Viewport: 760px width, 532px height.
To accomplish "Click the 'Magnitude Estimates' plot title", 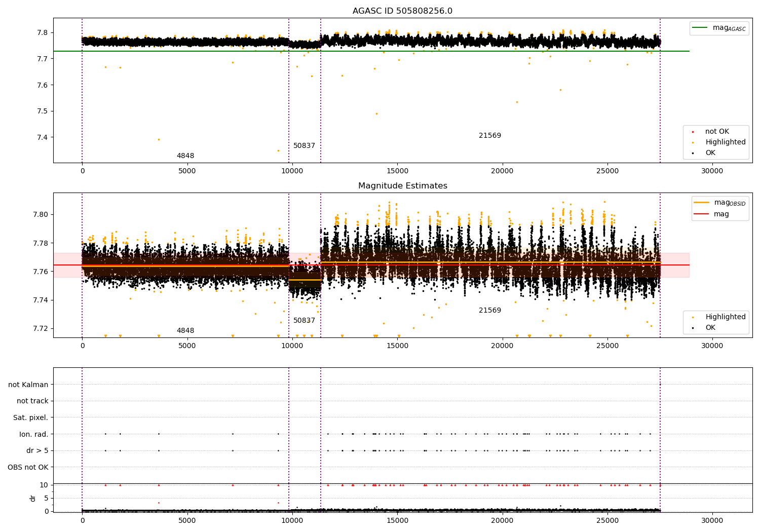I will 402,186.
